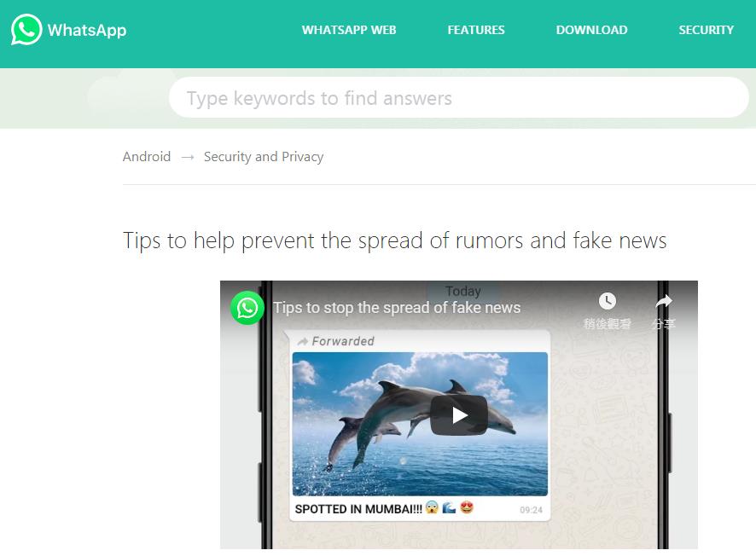The height and width of the screenshot is (556, 756).
Task: Click the WhatsApp logo icon in header
Action: pos(26,29)
